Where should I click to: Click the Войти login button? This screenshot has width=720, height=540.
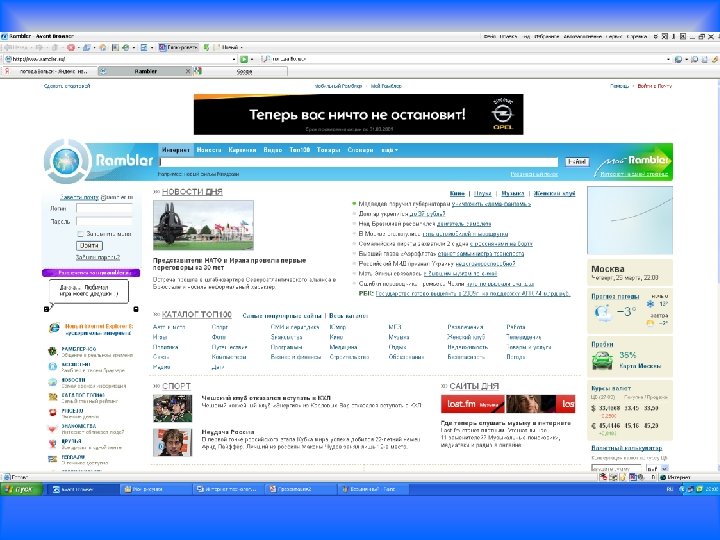click(89, 246)
